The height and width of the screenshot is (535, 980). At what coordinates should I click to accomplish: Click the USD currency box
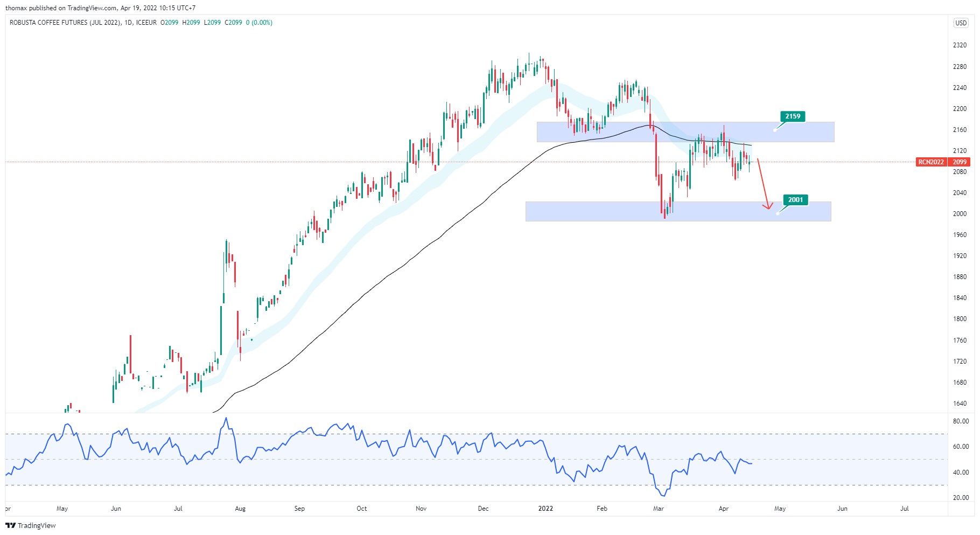pos(961,23)
